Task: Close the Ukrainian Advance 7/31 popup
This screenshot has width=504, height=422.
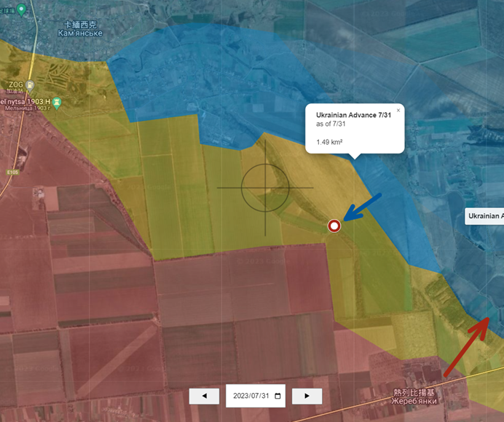Action: pos(398,110)
